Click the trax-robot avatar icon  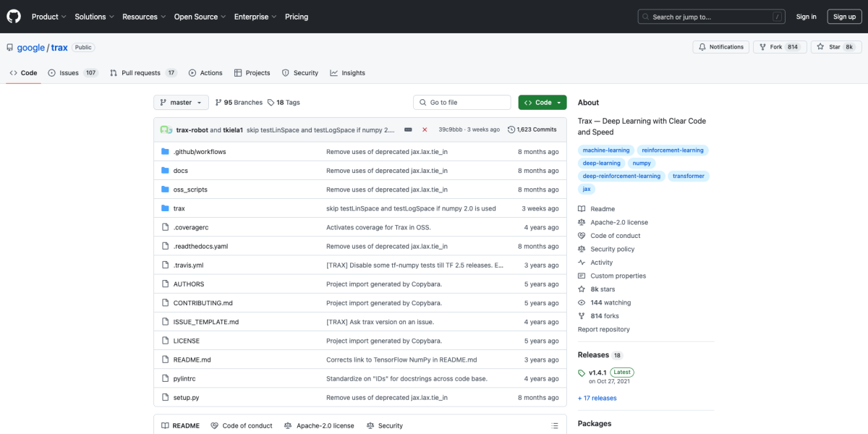tap(166, 129)
